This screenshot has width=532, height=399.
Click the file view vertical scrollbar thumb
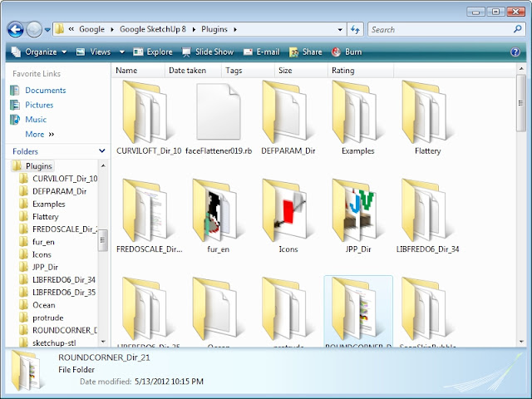click(x=521, y=103)
